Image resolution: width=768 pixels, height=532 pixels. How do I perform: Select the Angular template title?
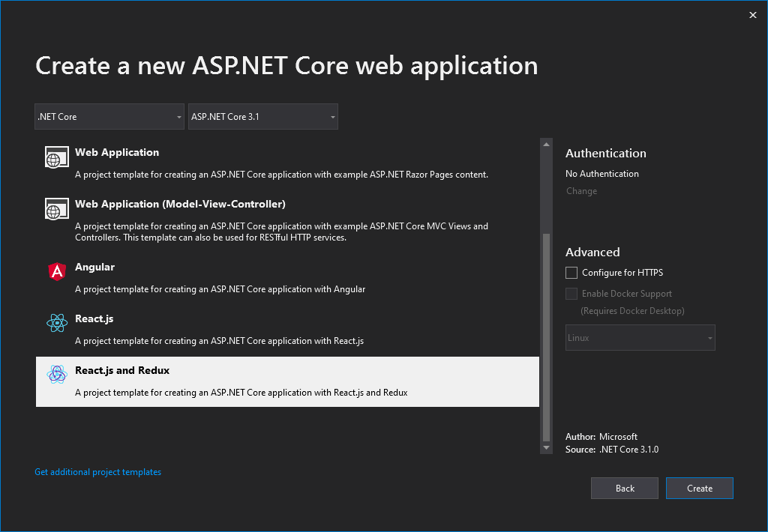(94, 267)
